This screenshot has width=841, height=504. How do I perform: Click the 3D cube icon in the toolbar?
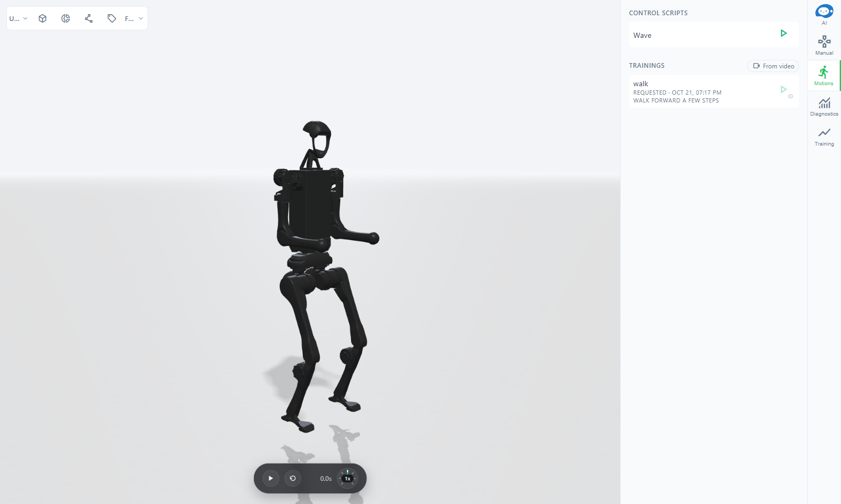(x=43, y=18)
